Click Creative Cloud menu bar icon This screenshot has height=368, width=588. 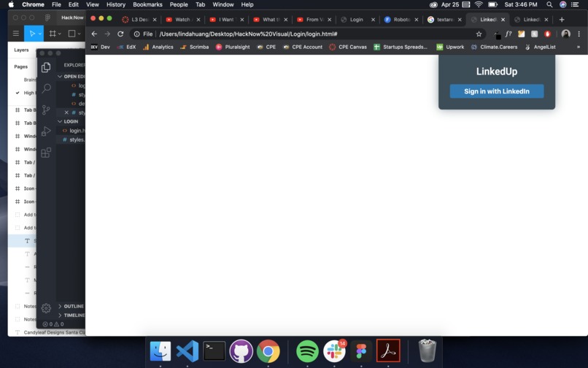tap(433, 4)
